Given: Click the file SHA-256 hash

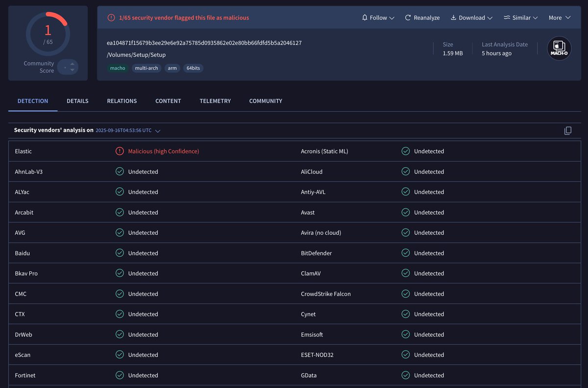Looking at the screenshot, I should (x=204, y=43).
